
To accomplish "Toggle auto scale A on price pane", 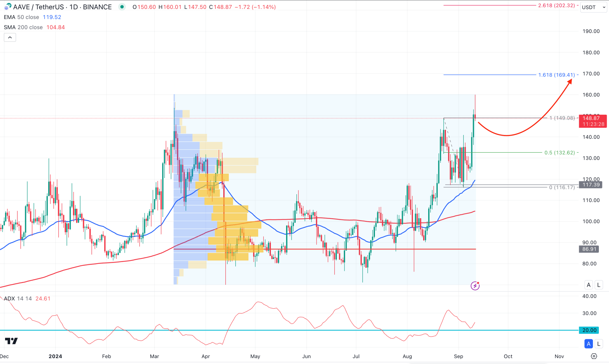I will (x=589, y=285).
